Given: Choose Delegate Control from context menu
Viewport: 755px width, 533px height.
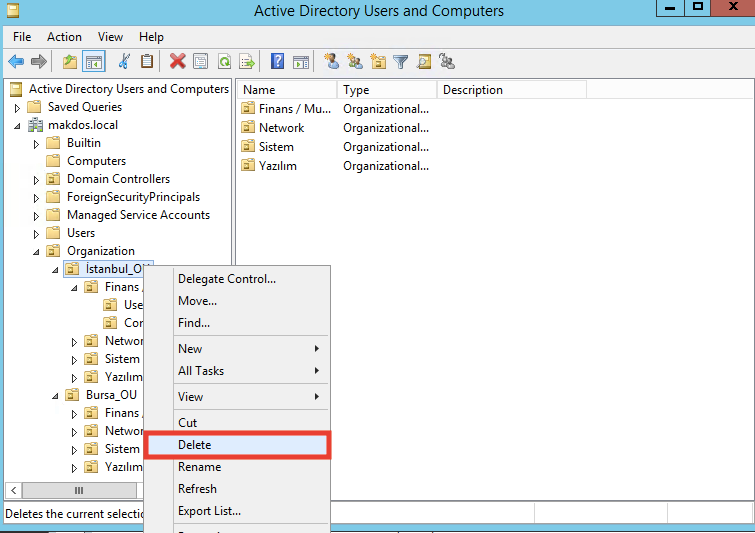Looking at the screenshot, I should (238, 279).
